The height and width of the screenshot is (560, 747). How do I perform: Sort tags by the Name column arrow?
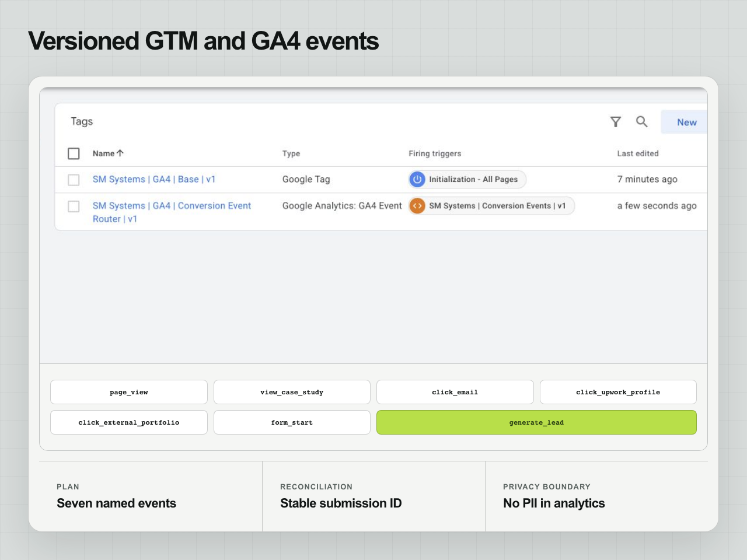120,153
